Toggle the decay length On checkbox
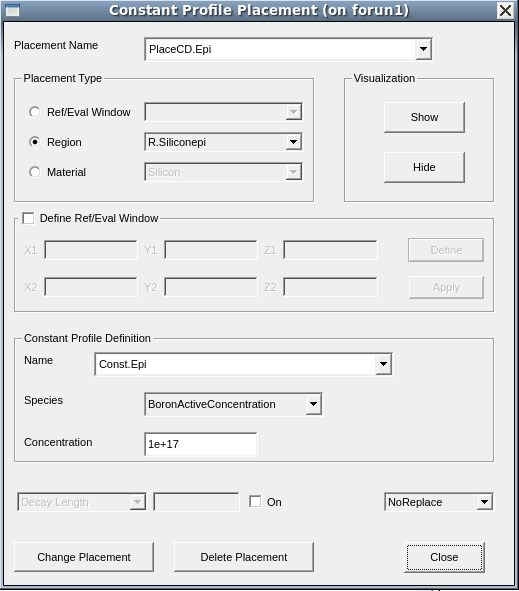The image size is (519, 591). tap(255, 502)
